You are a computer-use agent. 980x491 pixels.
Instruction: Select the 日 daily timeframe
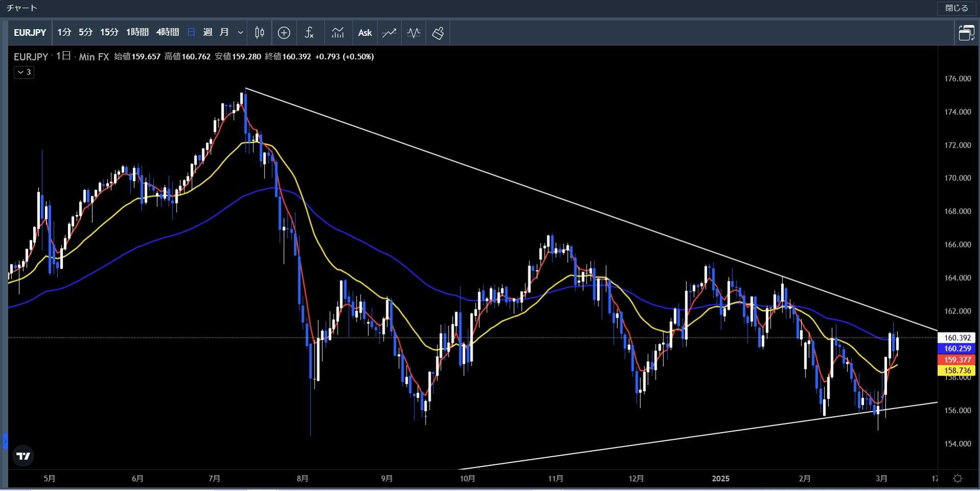point(191,33)
